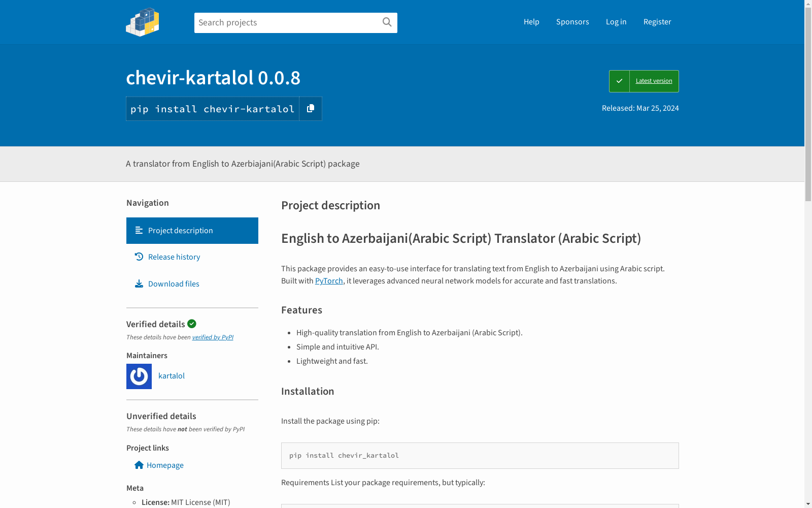The height and width of the screenshot is (508, 812).
Task: Click the Latest version checkmark icon
Action: [619, 81]
